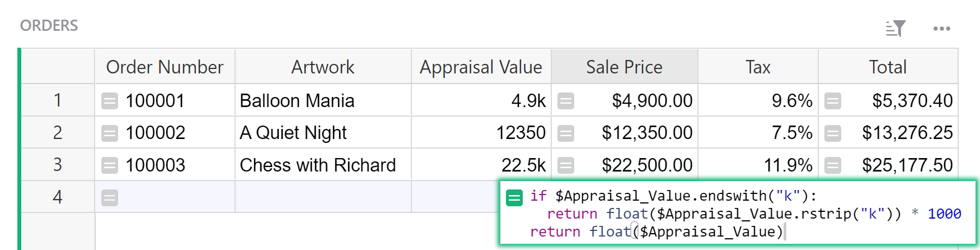Open the sort and filter icon
Viewport: 980px width, 250px height.
895,28
